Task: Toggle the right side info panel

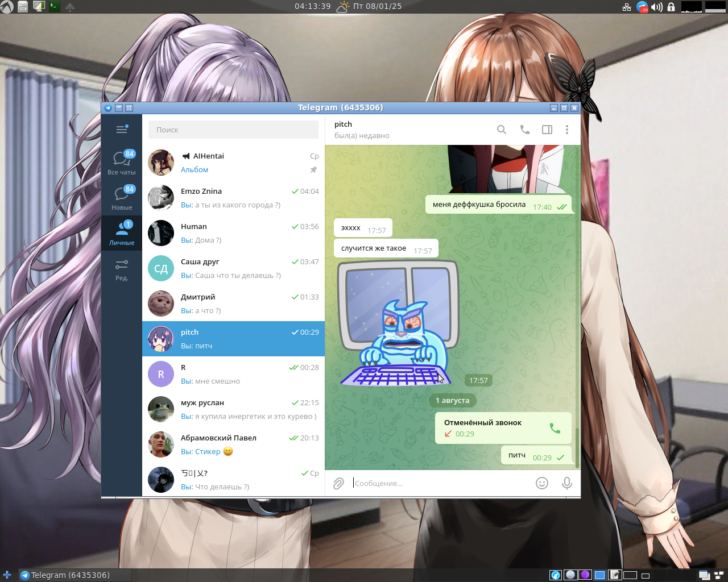Action: pyautogui.click(x=547, y=130)
